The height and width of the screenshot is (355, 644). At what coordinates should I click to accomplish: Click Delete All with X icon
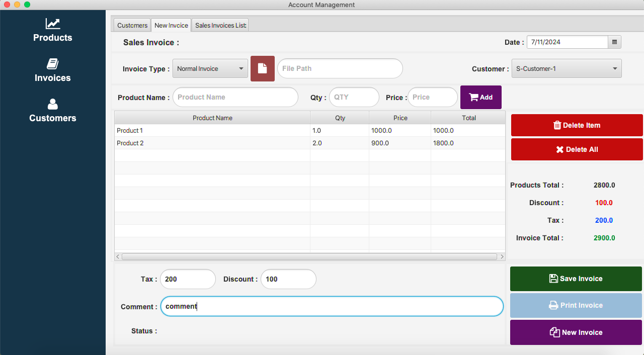pyautogui.click(x=577, y=149)
